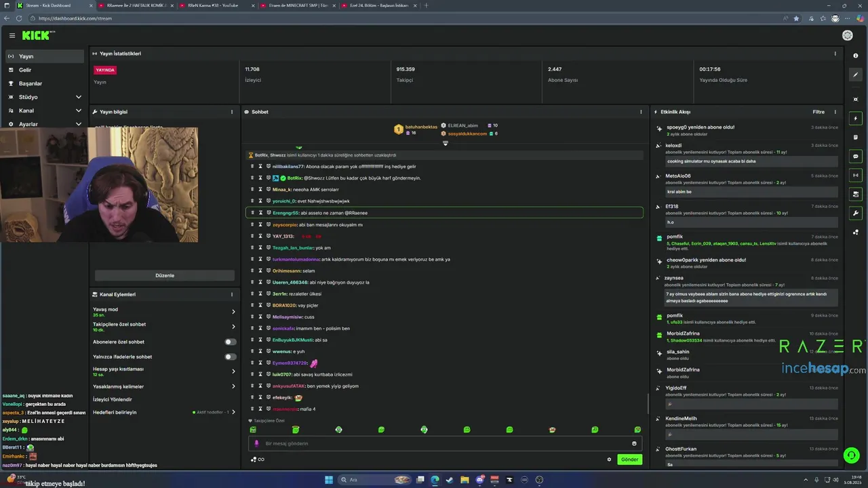The width and height of the screenshot is (868, 488).
Task: Open emoji picker in message box
Action: 634,443
